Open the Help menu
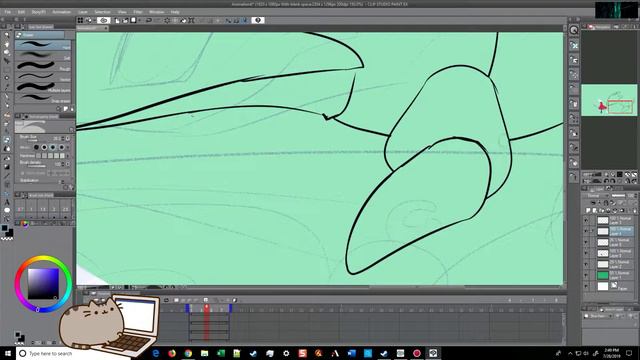The image size is (640, 360). 175,12
